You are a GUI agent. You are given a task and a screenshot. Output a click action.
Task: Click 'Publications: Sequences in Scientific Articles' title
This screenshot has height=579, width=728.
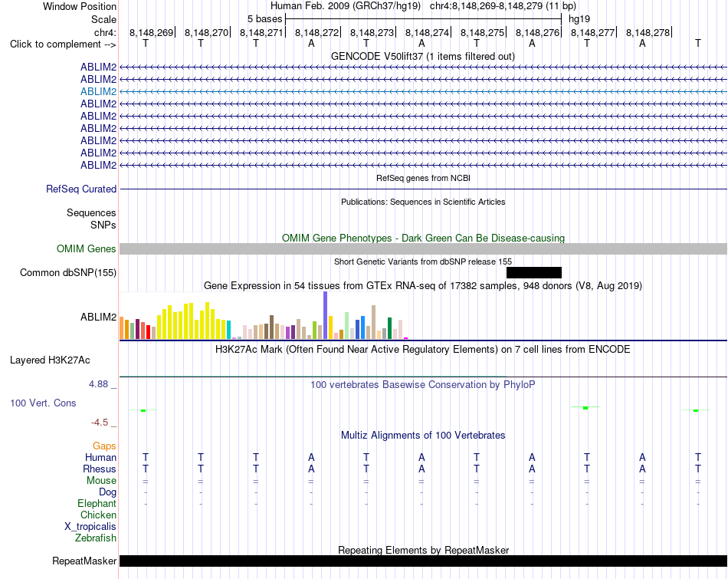click(x=423, y=202)
